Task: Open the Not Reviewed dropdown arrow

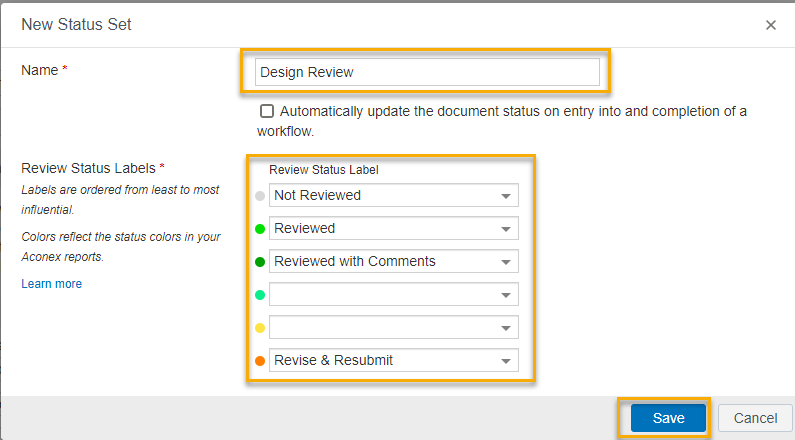Action: click(x=505, y=196)
